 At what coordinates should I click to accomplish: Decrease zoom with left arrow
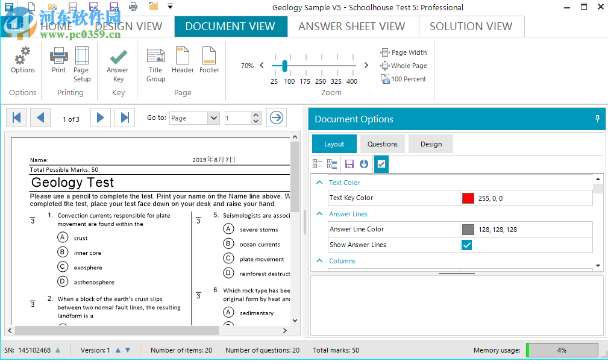[x=262, y=65]
